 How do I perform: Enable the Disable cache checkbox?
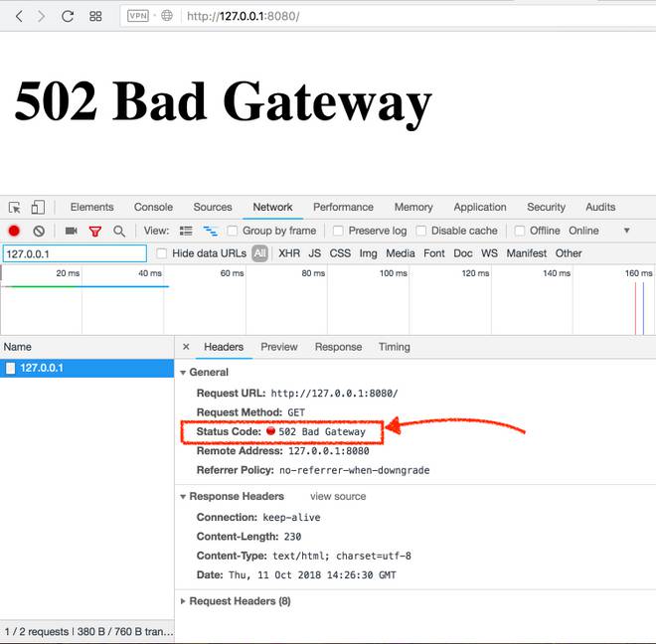tap(420, 231)
